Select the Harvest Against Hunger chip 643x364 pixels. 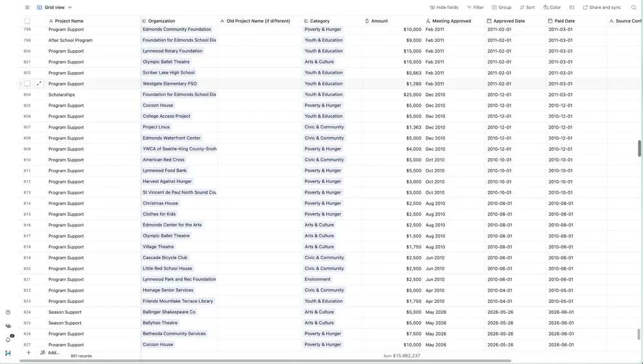pos(167,181)
